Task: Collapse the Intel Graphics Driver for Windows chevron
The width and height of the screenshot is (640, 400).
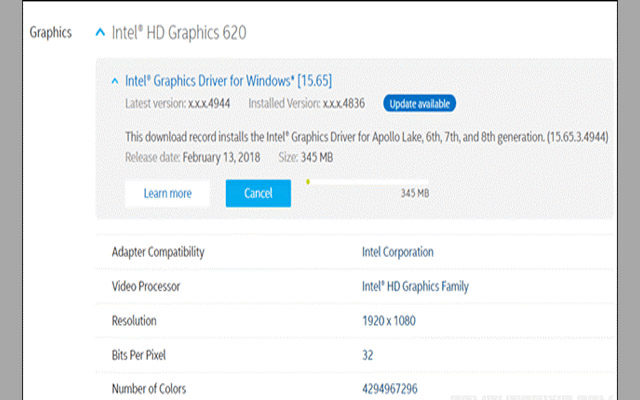Action: [x=115, y=80]
